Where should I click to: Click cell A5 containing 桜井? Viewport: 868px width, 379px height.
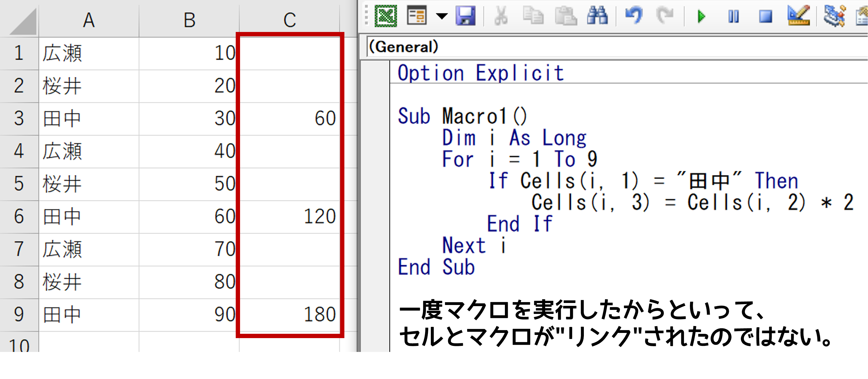(89, 184)
